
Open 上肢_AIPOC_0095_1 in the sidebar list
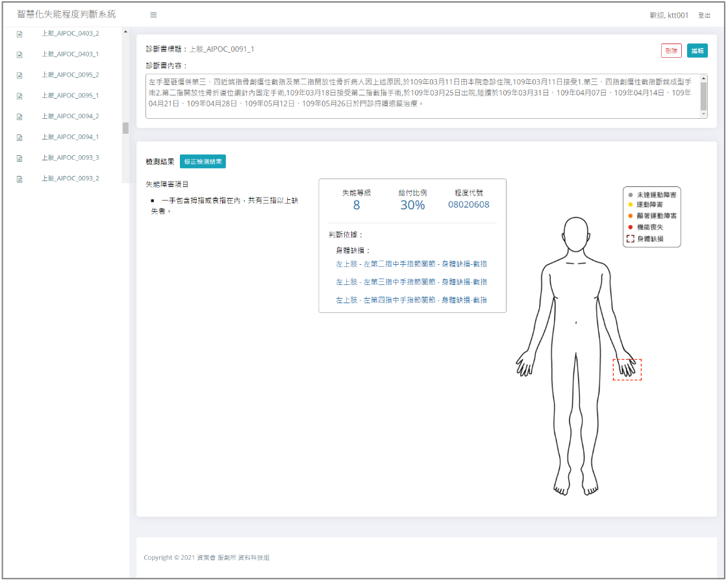pyautogui.click(x=70, y=95)
